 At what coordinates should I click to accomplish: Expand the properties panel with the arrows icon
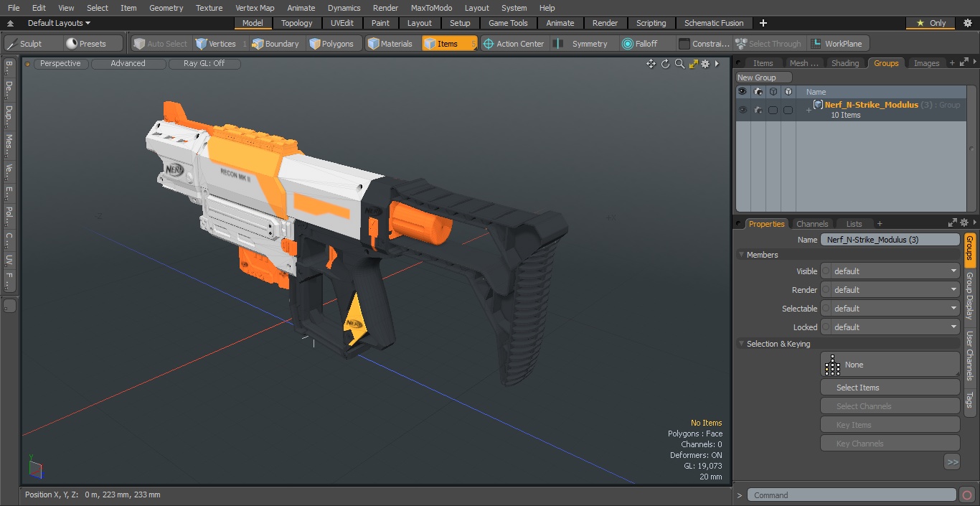click(x=953, y=223)
